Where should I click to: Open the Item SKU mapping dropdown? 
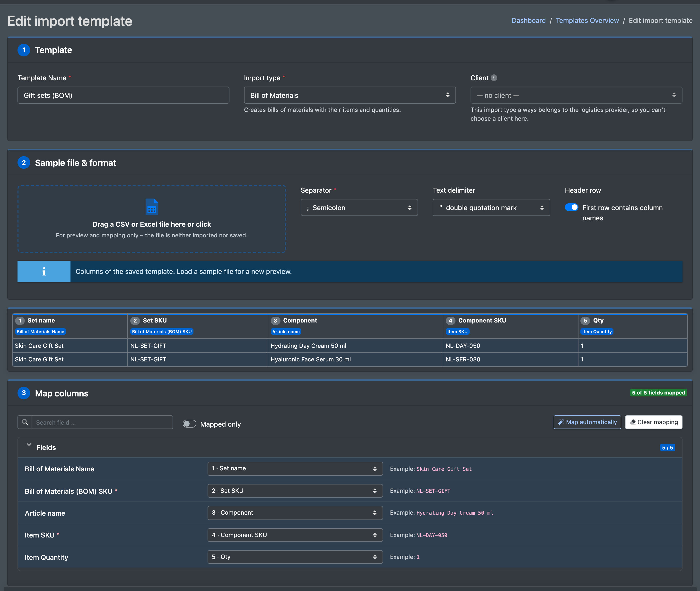click(x=295, y=535)
